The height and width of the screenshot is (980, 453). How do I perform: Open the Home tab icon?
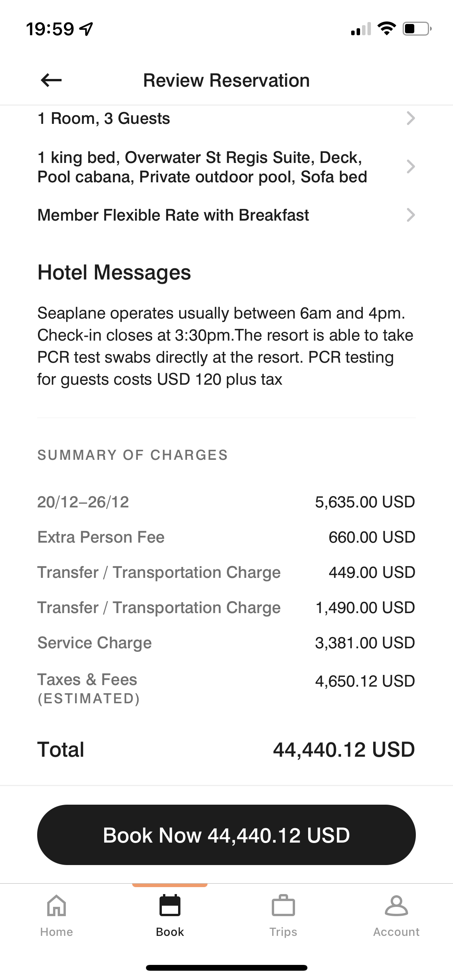coord(57,905)
